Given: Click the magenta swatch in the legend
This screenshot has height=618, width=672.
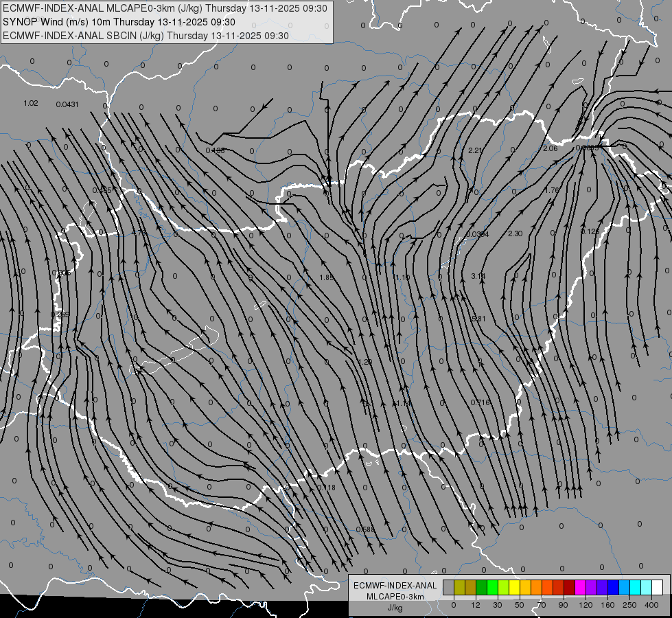Looking at the screenshot, I should pos(581,587).
